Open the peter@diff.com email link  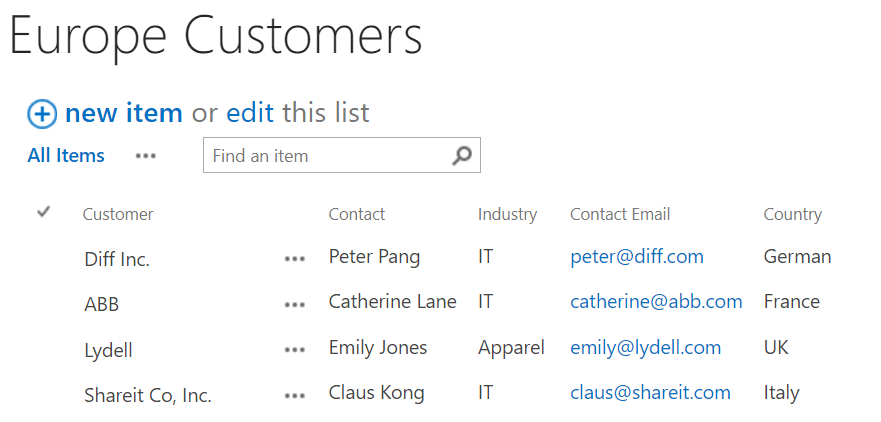point(637,257)
